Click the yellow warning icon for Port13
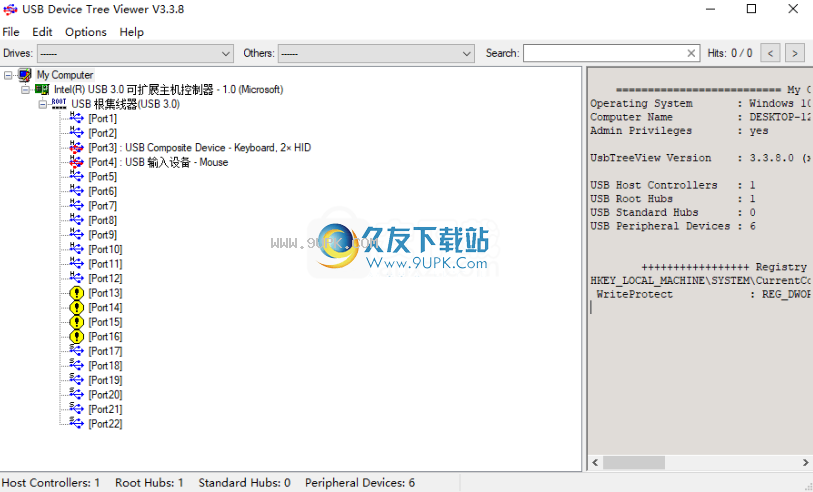 click(76, 293)
